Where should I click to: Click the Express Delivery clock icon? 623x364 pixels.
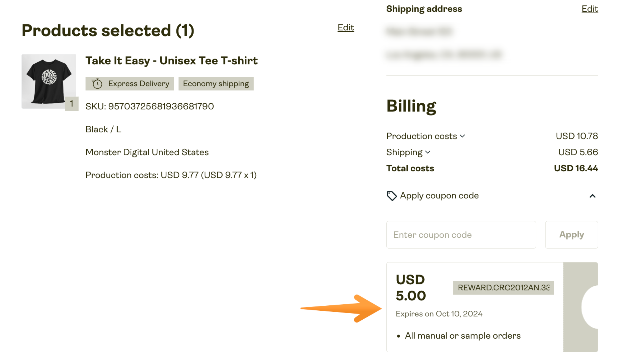pos(97,84)
